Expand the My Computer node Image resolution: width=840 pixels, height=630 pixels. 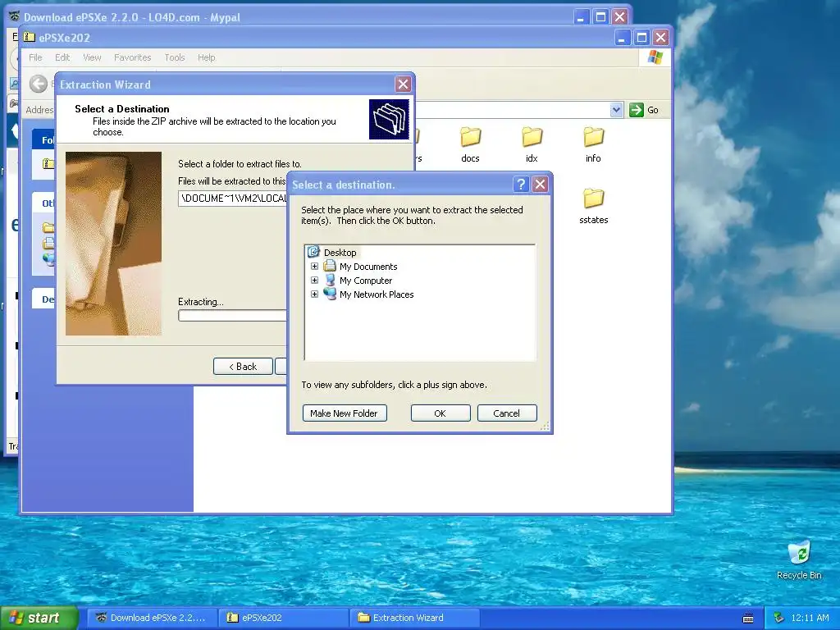(x=314, y=281)
